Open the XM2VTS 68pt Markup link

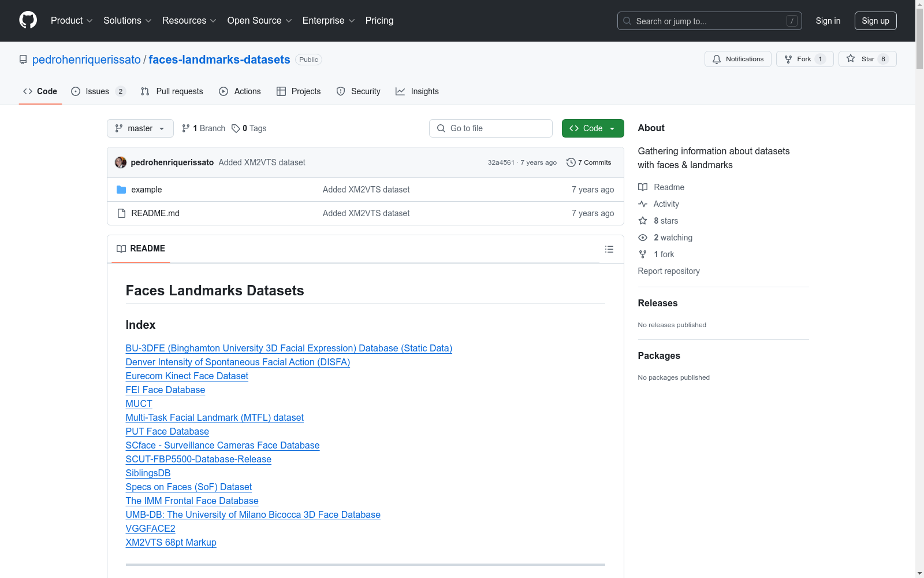(171, 542)
